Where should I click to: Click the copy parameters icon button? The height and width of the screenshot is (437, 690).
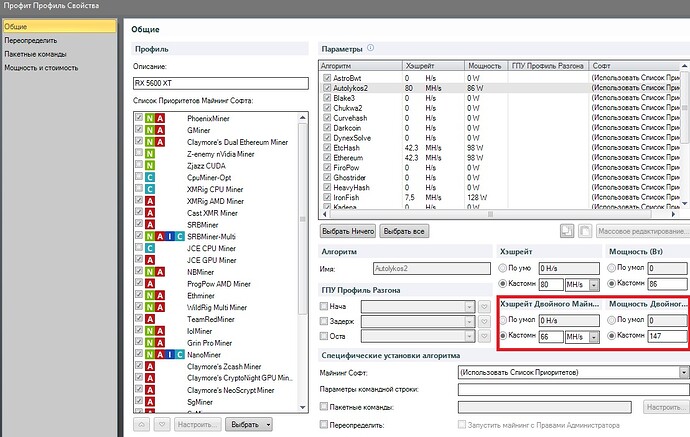pyautogui.click(x=567, y=231)
